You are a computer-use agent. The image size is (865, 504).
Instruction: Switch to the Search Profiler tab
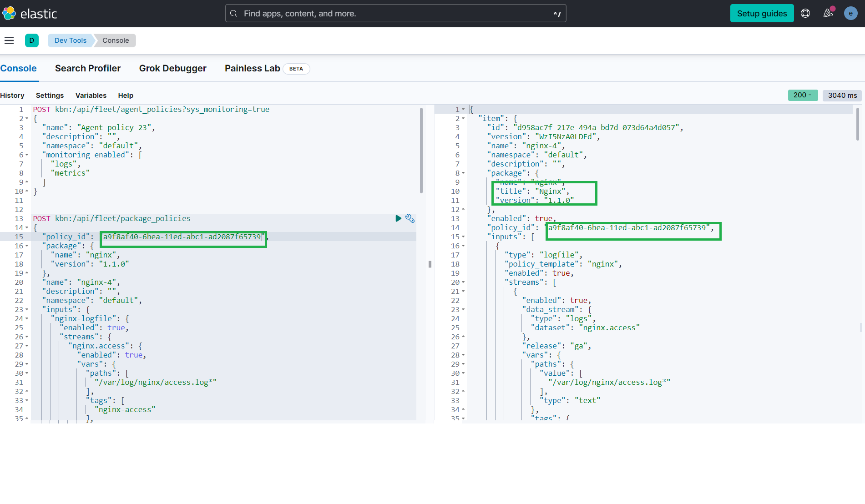tap(87, 68)
